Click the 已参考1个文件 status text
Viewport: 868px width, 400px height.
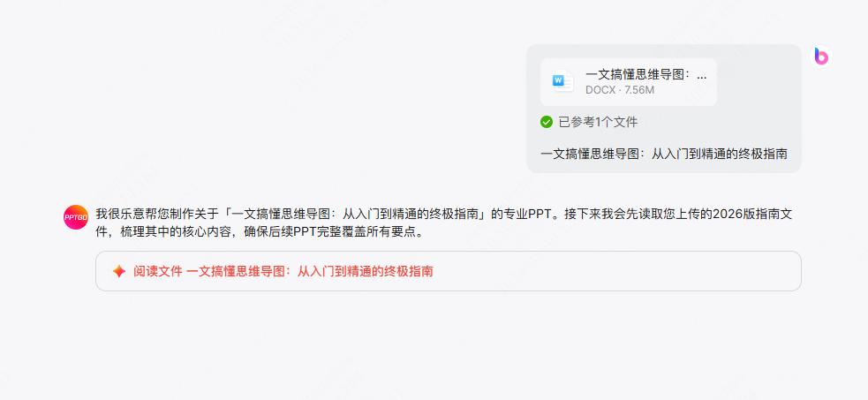pos(598,122)
